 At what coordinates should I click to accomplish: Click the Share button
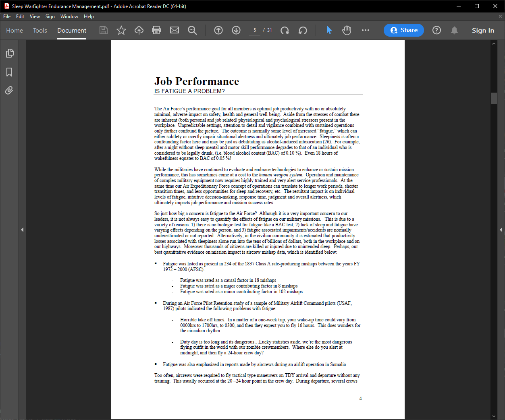403,30
